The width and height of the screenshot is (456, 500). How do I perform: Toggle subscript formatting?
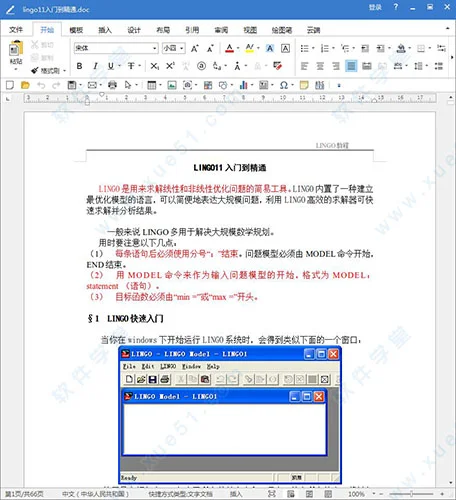tap(154, 66)
